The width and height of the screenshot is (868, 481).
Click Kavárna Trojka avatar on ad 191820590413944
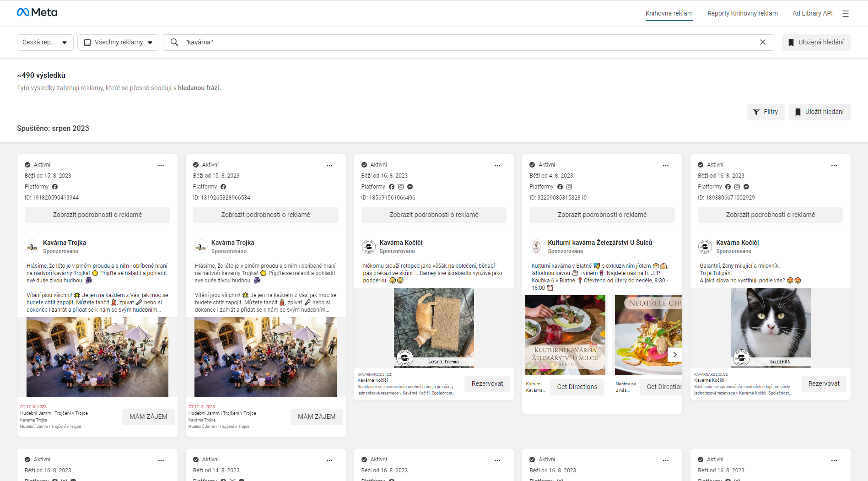click(x=32, y=247)
